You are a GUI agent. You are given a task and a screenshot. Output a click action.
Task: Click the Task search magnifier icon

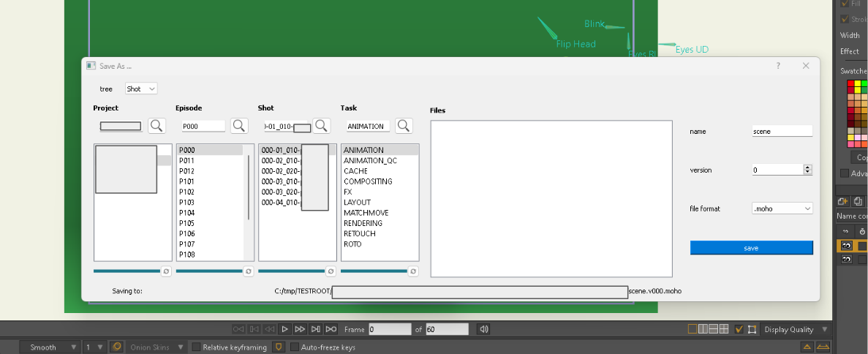[404, 126]
